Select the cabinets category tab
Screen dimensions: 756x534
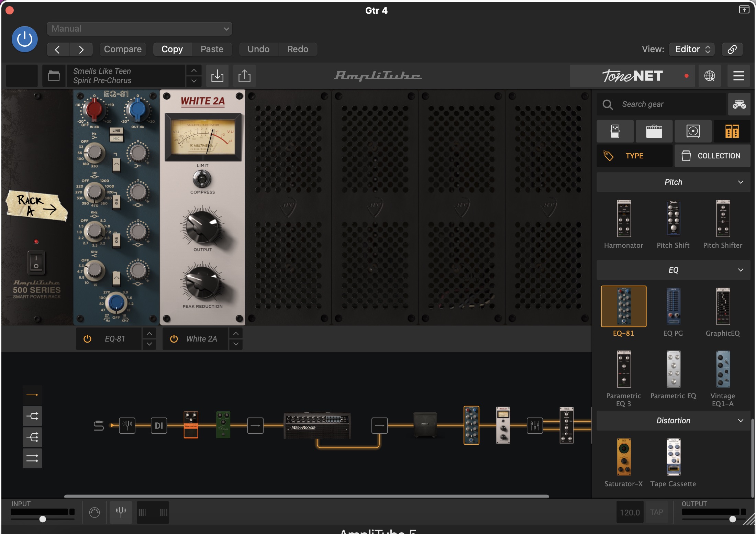tap(693, 131)
